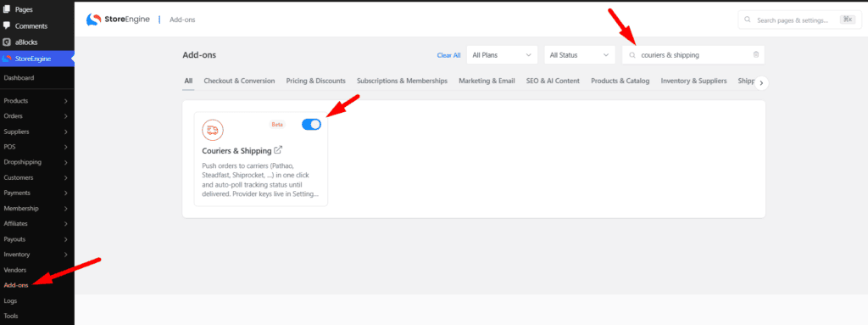The width and height of the screenshot is (868, 325).
Task: Switch to Subscriptions & Memberships tab
Action: (x=402, y=81)
